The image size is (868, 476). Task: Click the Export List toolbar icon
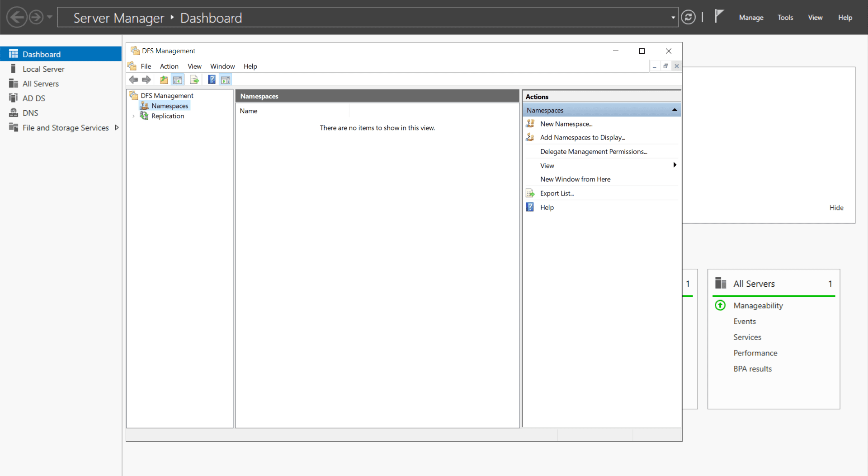coord(194,80)
